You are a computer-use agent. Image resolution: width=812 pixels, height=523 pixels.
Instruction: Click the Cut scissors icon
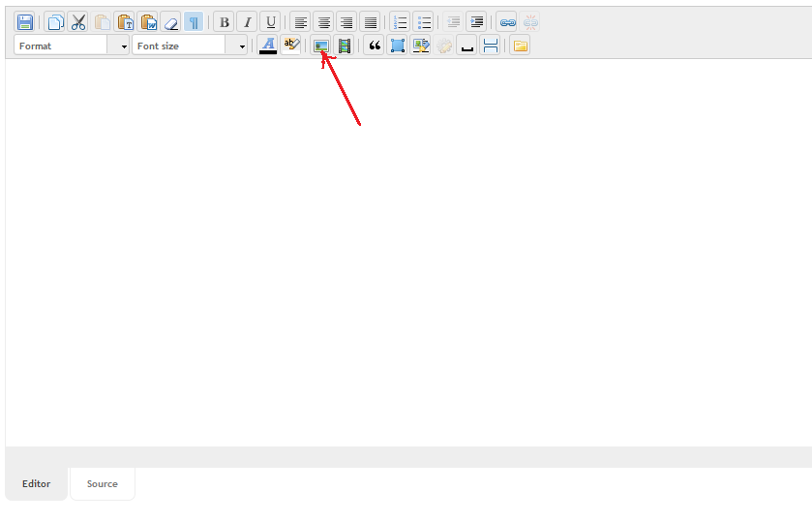pyautogui.click(x=78, y=22)
